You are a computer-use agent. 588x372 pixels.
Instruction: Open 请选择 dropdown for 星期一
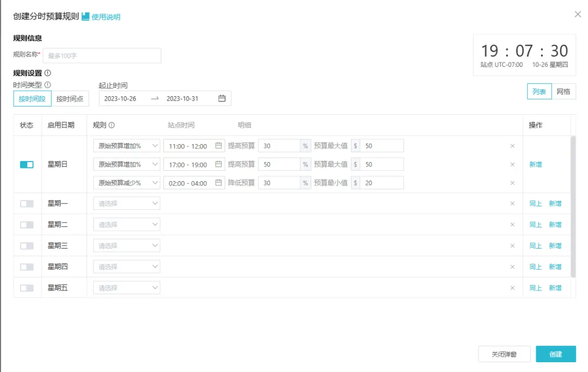[x=127, y=203]
